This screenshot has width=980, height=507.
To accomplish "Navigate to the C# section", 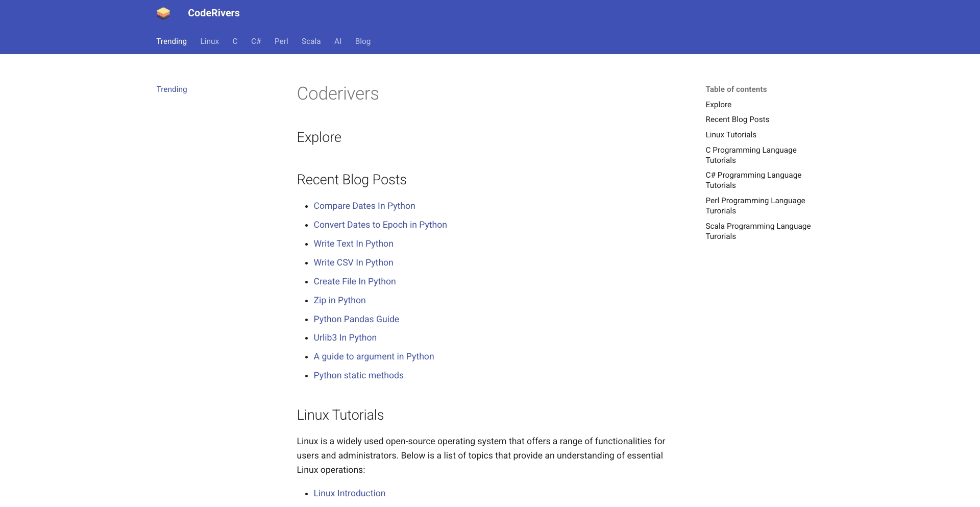I will (x=256, y=41).
